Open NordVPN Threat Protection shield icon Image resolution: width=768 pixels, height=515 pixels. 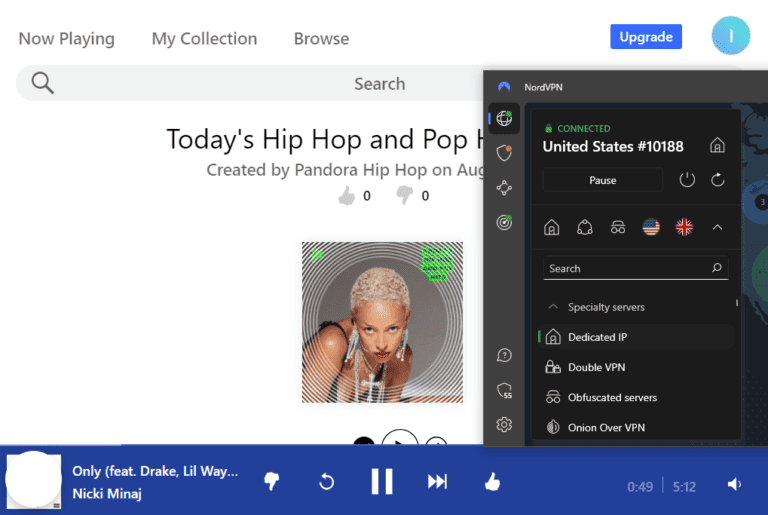[x=504, y=153]
